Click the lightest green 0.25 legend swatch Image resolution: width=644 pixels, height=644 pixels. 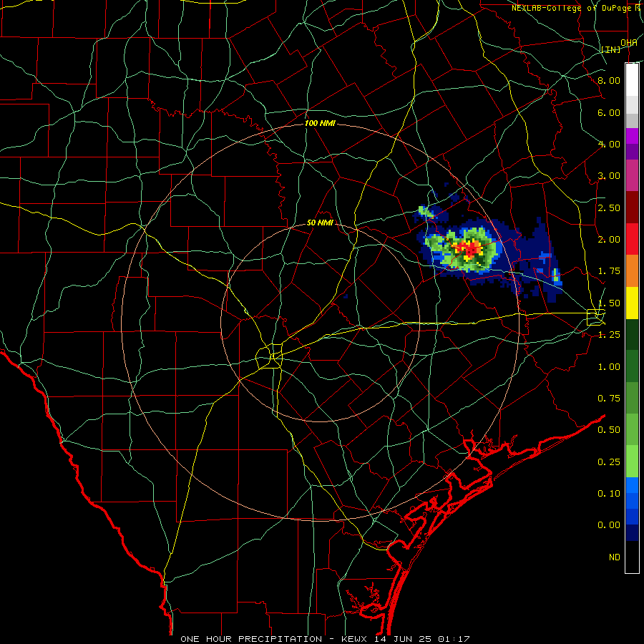(632, 462)
